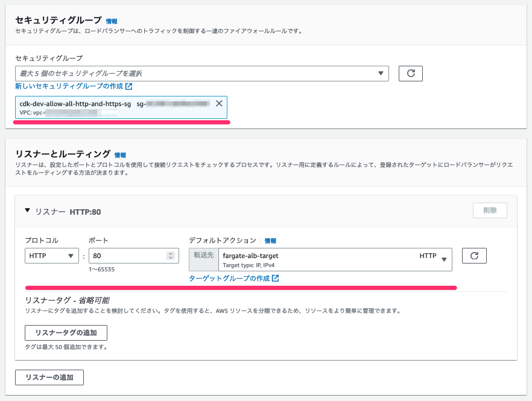
Task: Open デフォルトアクション 情報 info link
Action: click(270, 241)
